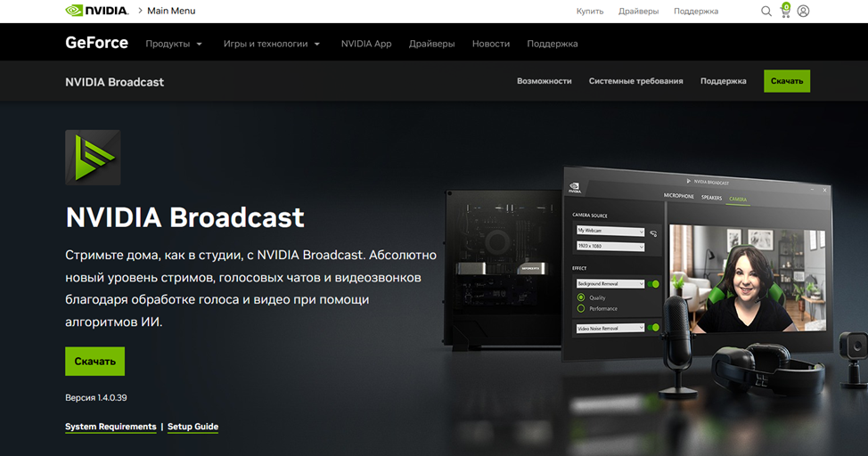The image size is (868, 456).
Task: Click the NVIDIA Broadcast sub-navigation title
Action: 115,82
